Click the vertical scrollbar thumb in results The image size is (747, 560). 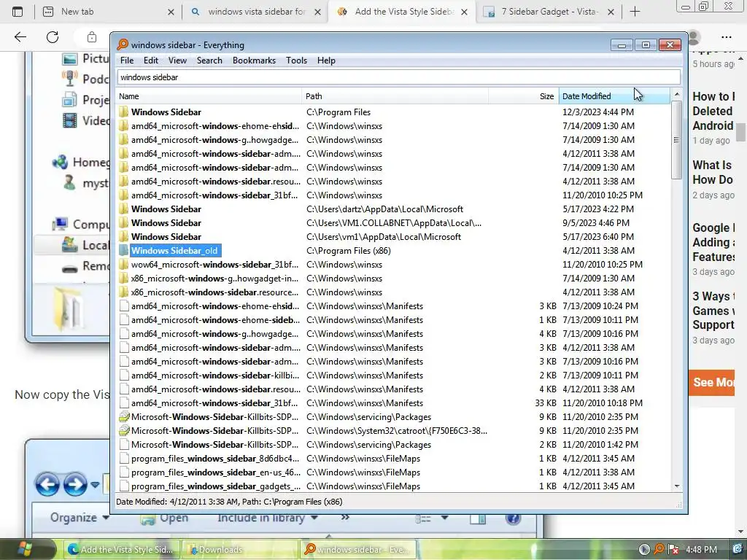tap(676, 140)
